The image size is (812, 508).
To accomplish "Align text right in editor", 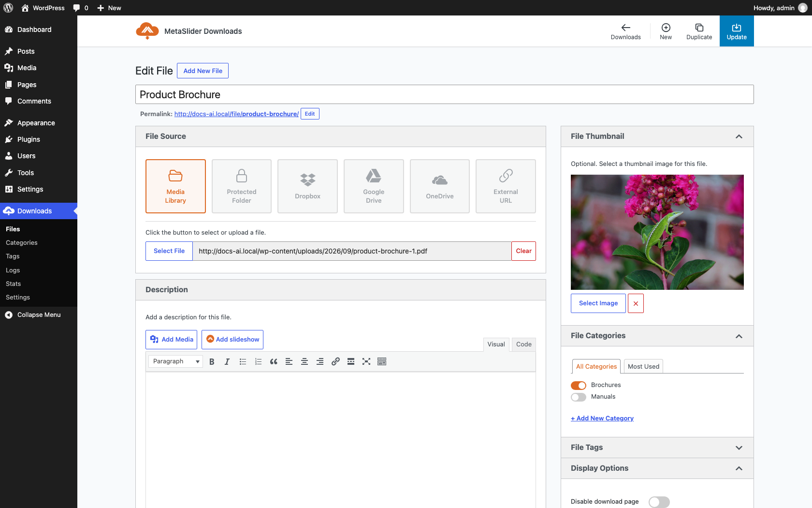I will [x=320, y=361].
